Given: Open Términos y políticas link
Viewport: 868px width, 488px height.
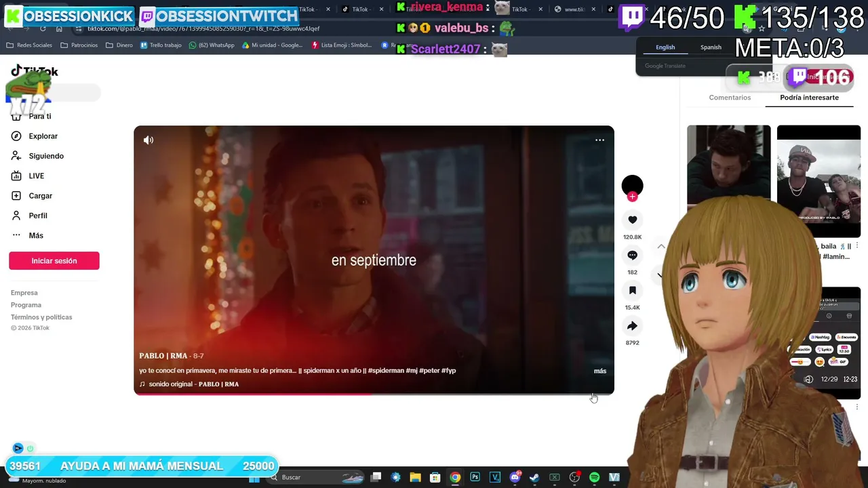Looking at the screenshot, I should (41, 317).
